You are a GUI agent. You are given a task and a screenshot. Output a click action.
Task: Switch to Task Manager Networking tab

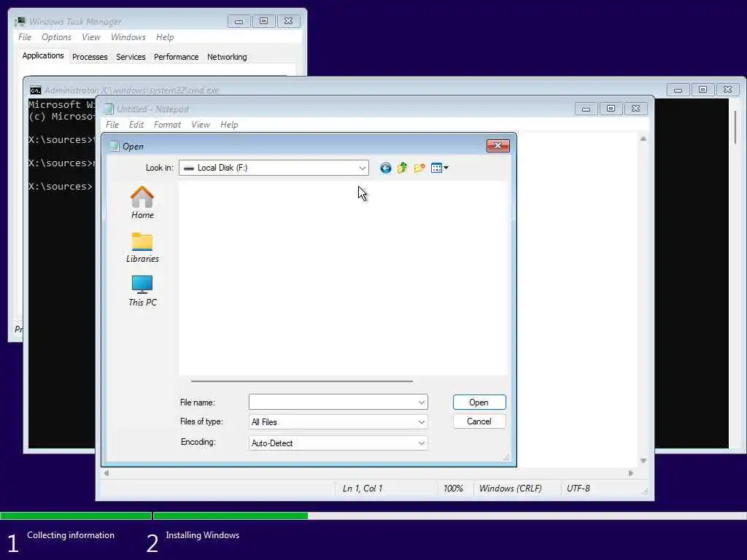click(227, 57)
